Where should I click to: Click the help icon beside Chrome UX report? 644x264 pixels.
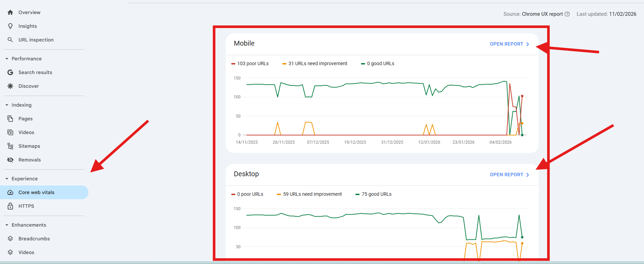tap(567, 14)
